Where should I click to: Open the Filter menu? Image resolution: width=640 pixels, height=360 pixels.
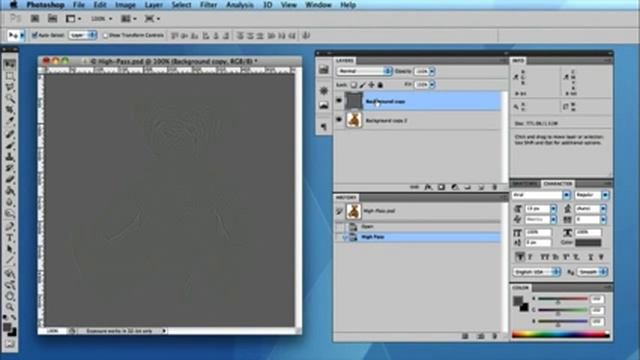click(x=208, y=5)
